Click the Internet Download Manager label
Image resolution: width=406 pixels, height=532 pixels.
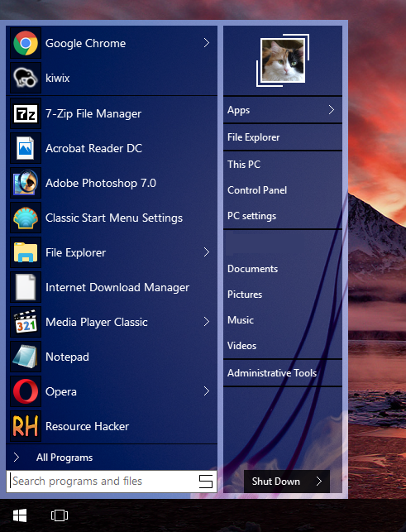(x=117, y=287)
